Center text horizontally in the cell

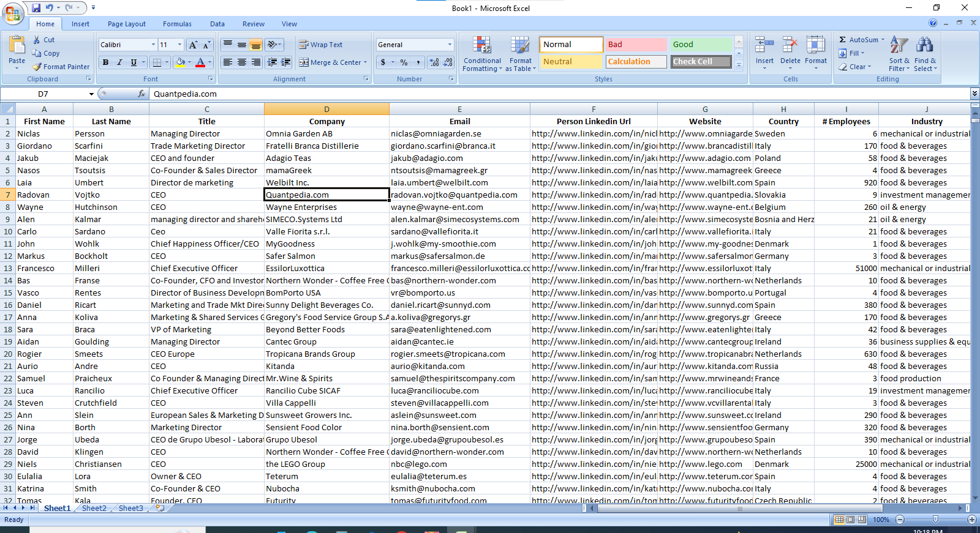click(x=242, y=62)
